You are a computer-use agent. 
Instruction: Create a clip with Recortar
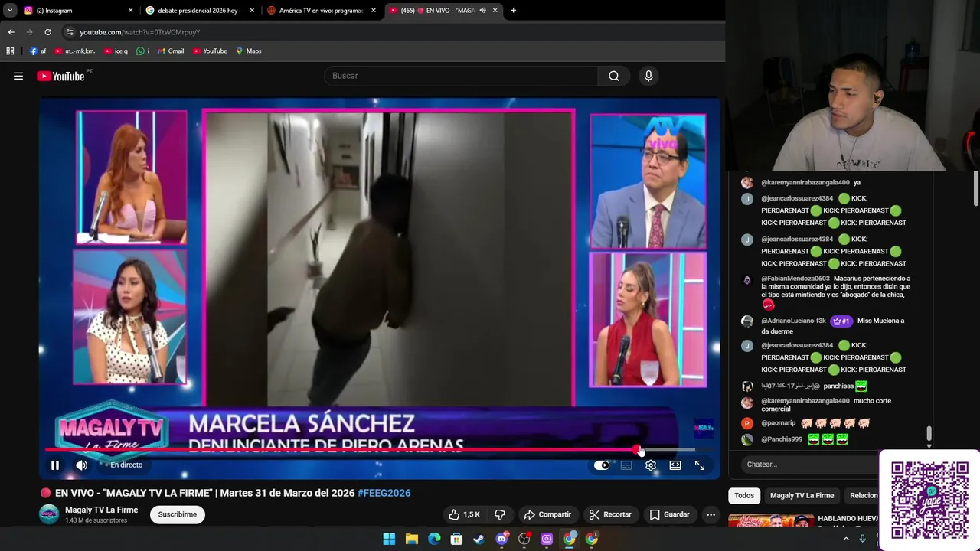click(x=610, y=514)
